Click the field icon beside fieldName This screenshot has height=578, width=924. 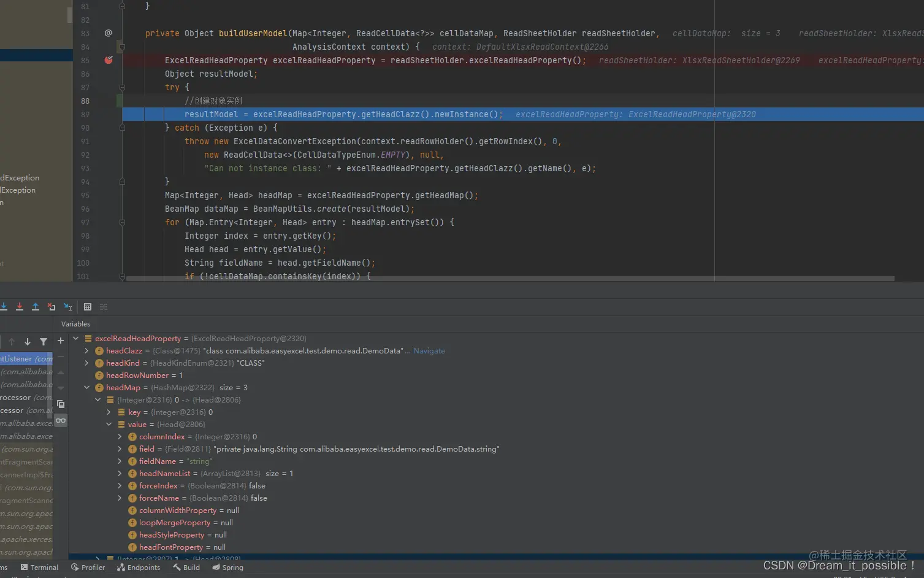[x=132, y=461]
